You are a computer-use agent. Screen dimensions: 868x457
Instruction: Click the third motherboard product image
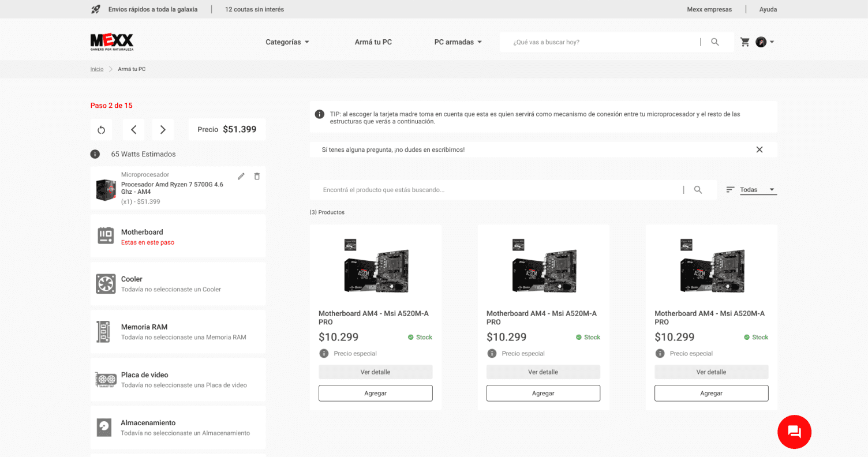pos(712,265)
